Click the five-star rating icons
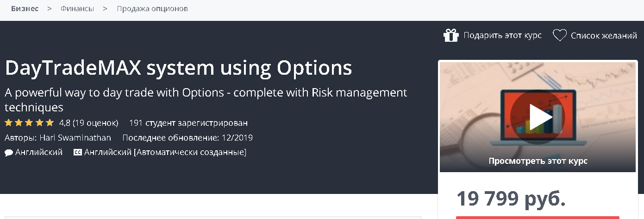Image resolution: width=644 pixels, height=219 pixels. tap(29, 123)
